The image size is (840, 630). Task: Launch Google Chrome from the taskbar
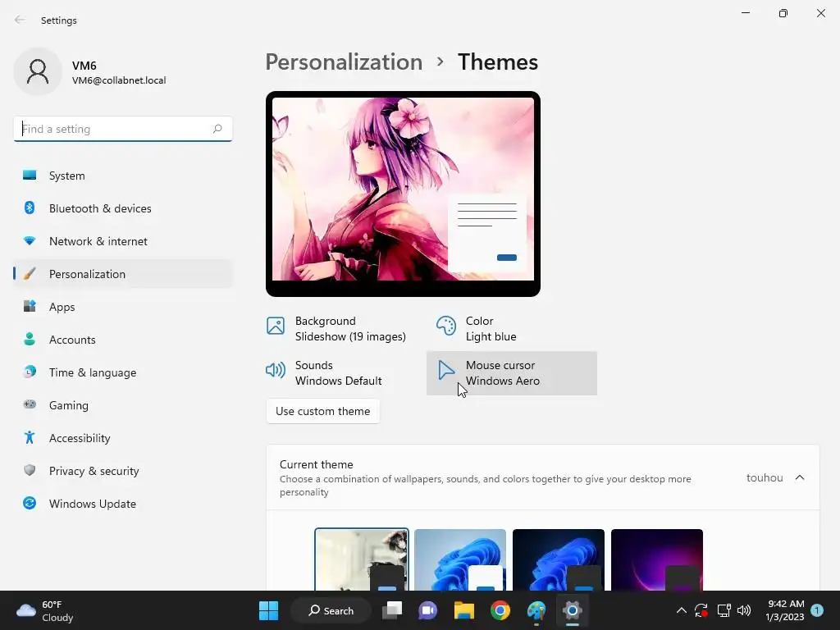tap(500, 610)
